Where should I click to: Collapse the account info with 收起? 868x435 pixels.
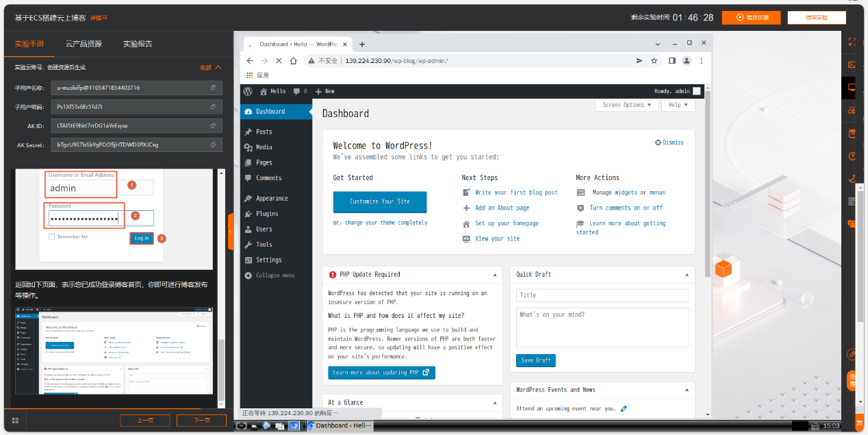tap(211, 68)
